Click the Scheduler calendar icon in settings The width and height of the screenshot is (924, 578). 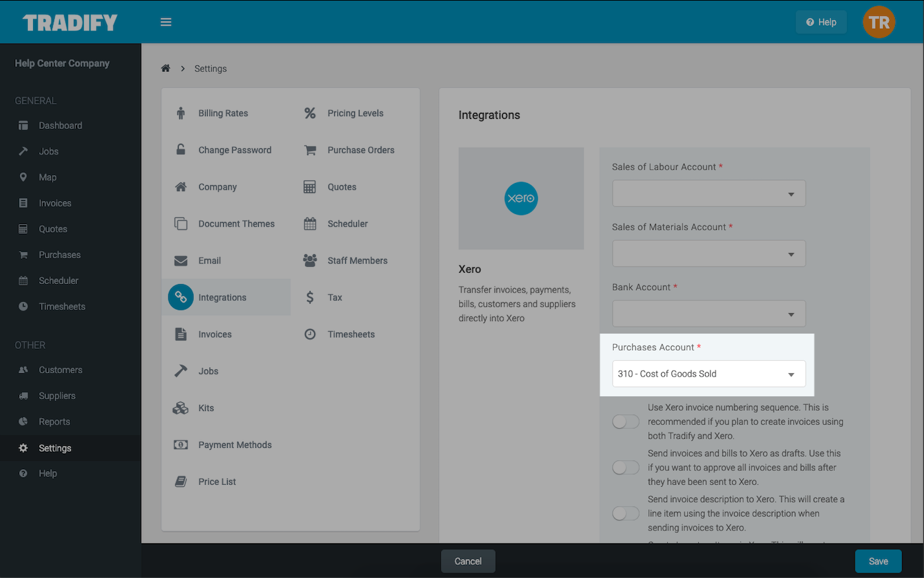(x=310, y=224)
